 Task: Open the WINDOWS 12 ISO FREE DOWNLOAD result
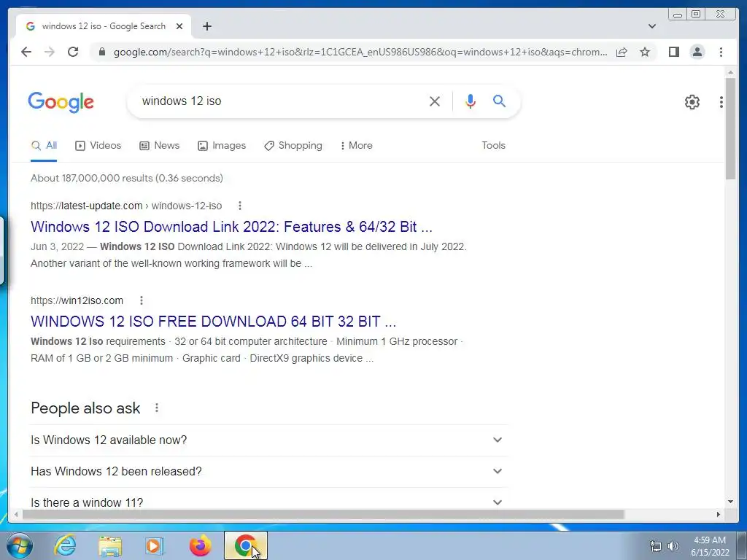coord(214,322)
